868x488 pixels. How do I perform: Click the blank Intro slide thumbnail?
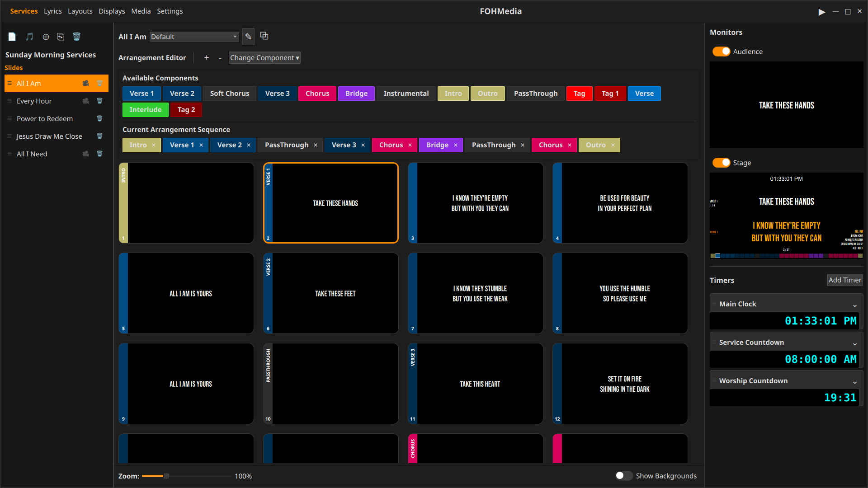pyautogui.click(x=186, y=203)
